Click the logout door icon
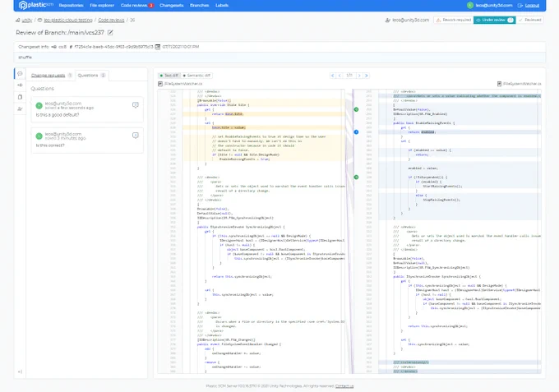559x392 pixels. tap(520, 6)
